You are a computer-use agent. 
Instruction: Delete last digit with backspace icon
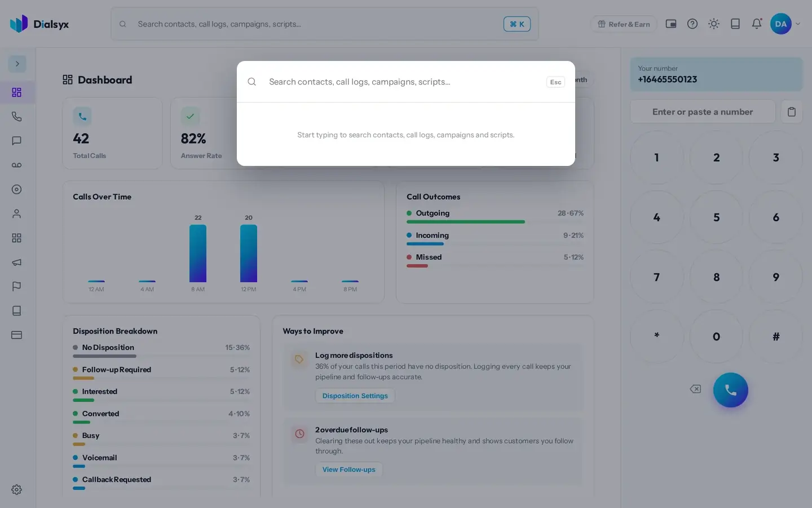[x=695, y=389]
